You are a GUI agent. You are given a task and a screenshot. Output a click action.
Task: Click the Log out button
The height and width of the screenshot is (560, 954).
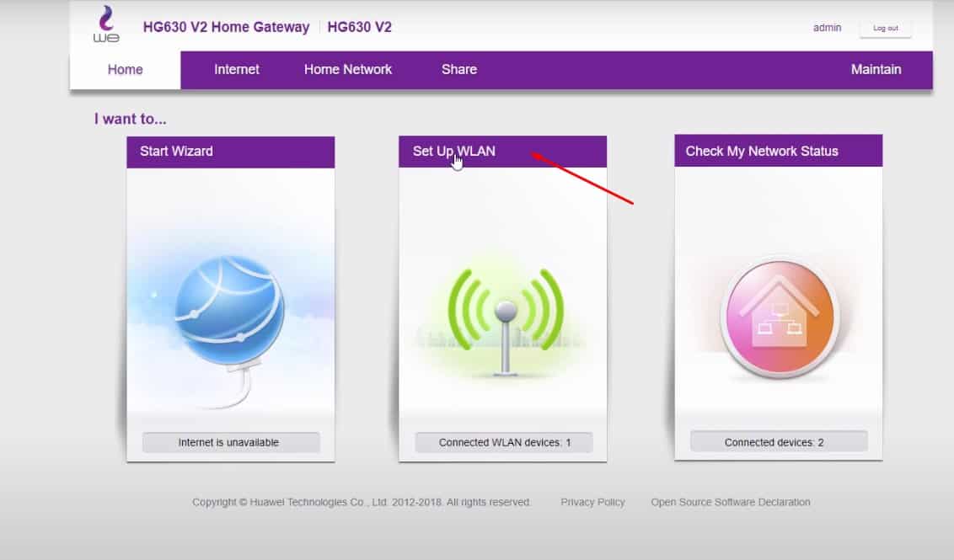885,28
